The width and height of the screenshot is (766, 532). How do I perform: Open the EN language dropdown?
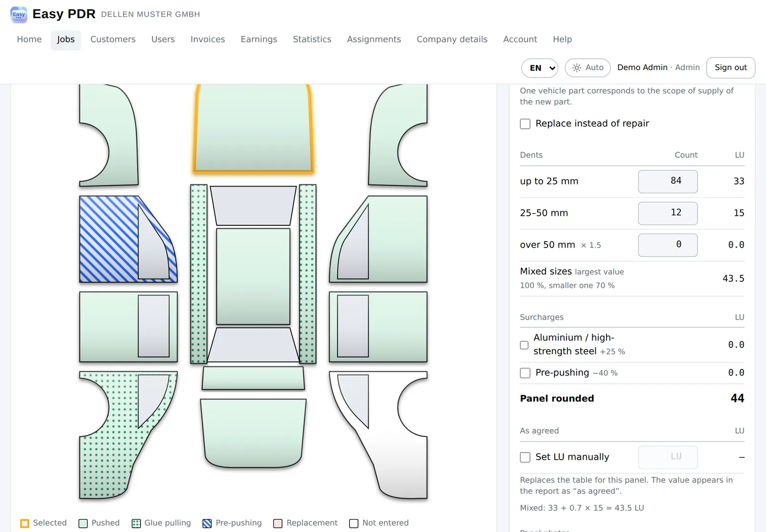coord(540,68)
